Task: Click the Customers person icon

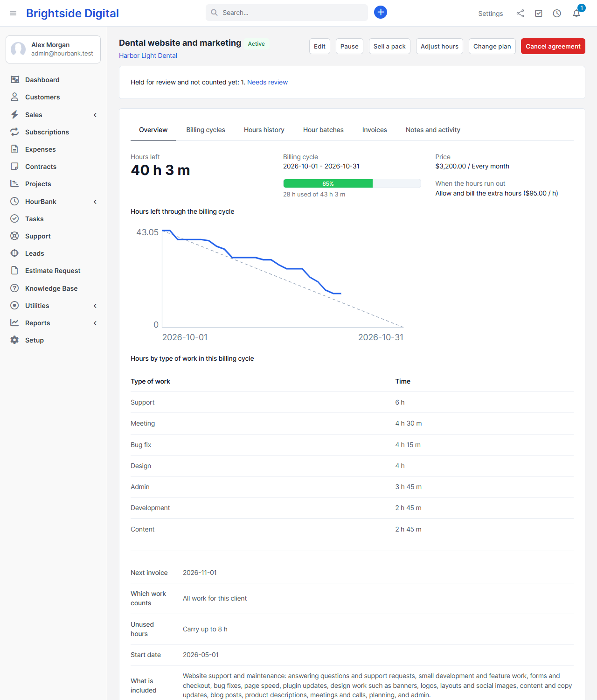Action: (x=15, y=97)
